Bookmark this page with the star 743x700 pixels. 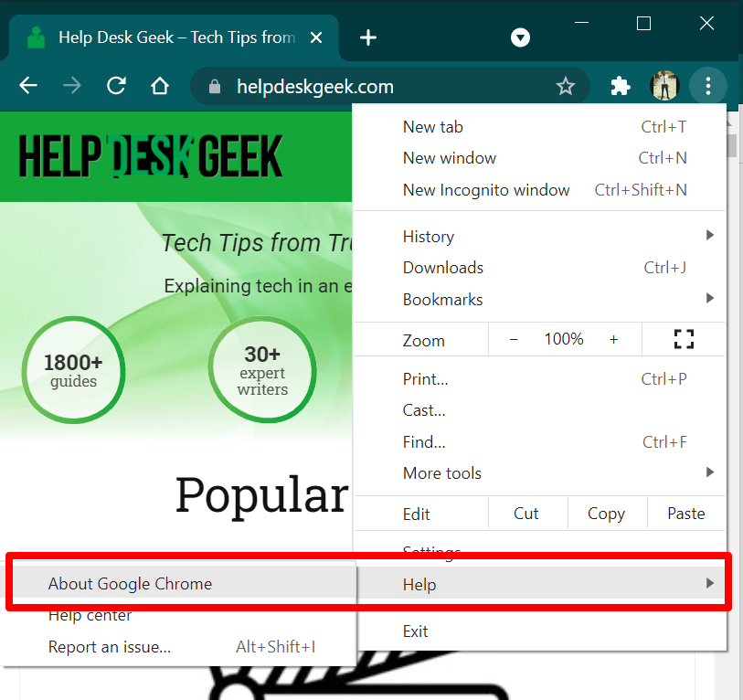coord(566,87)
